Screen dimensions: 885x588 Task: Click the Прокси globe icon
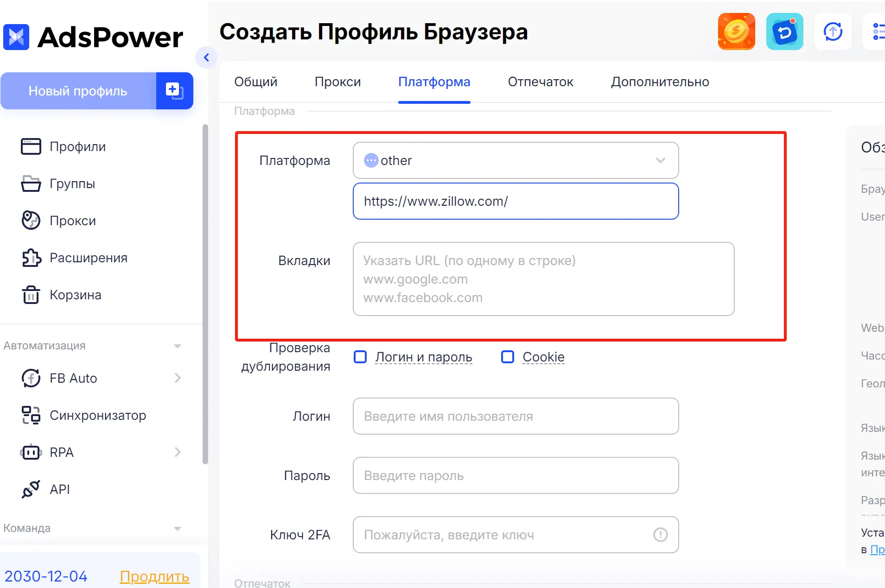click(x=31, y=221)
